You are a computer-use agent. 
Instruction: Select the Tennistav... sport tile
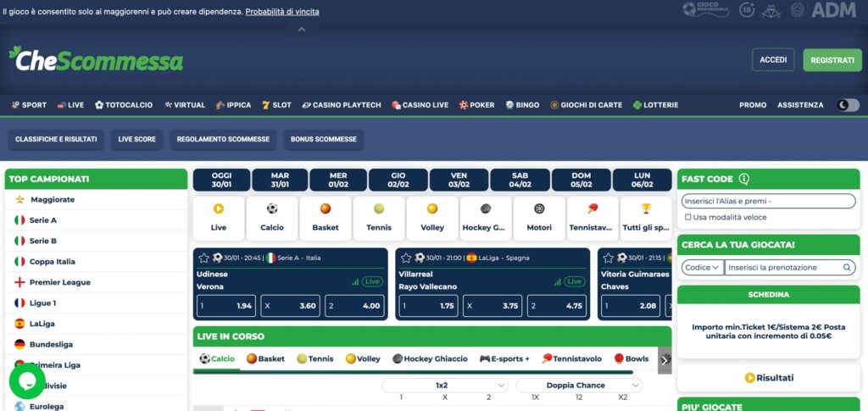[593, 219]
